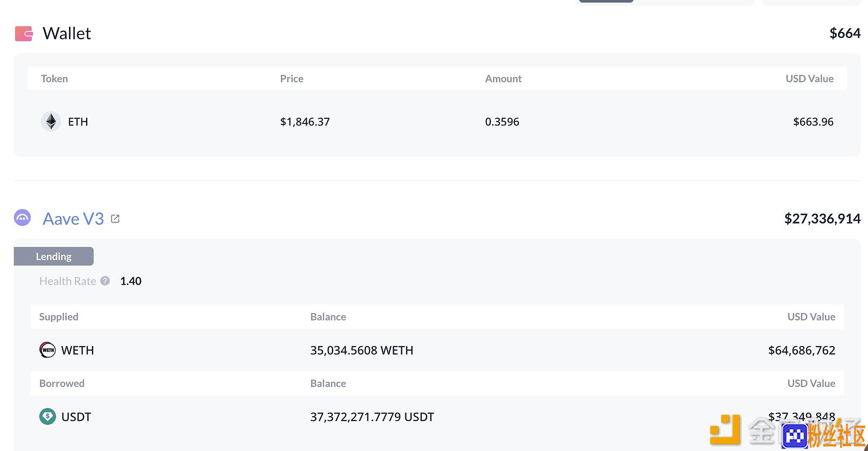
Task: Open Aave V3 external link icon
Action: (x=115, y=219)
